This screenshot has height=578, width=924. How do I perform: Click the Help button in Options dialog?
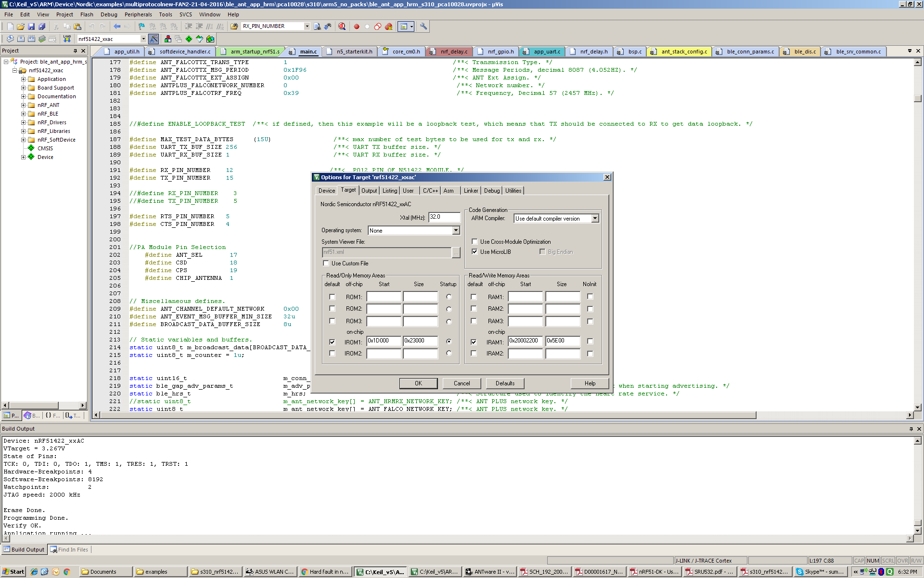pos(590,383)
